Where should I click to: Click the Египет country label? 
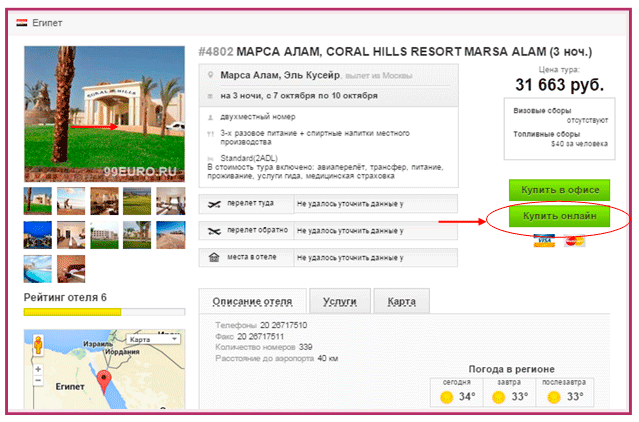[47, 23]
